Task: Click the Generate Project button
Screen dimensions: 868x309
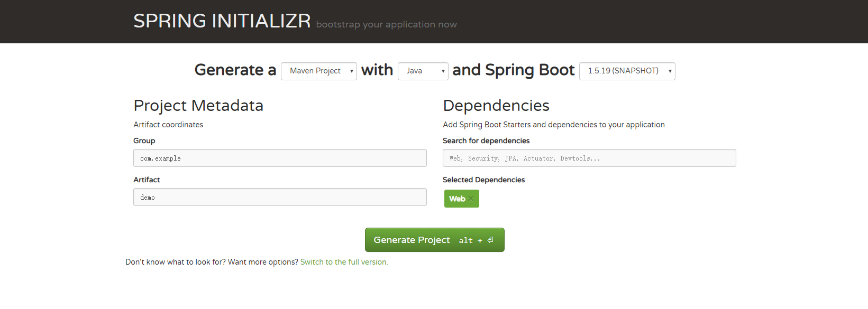Action: [x=435, y=240]
